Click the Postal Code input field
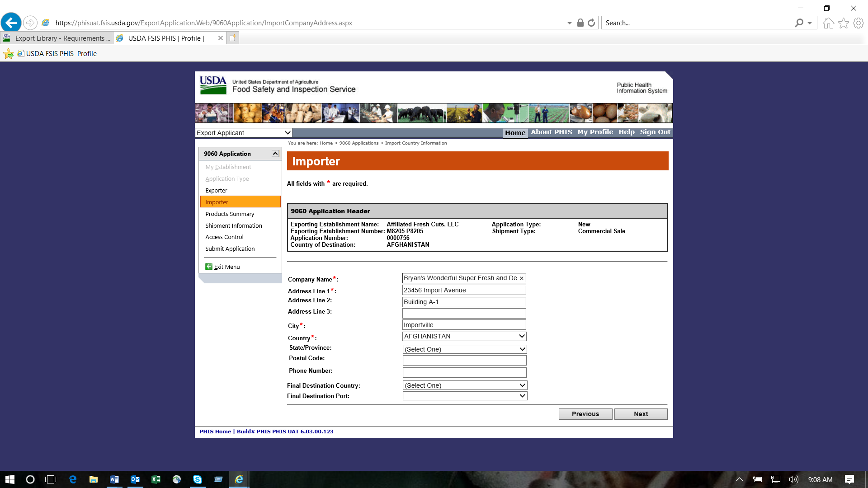 click(x=464, y=360)
